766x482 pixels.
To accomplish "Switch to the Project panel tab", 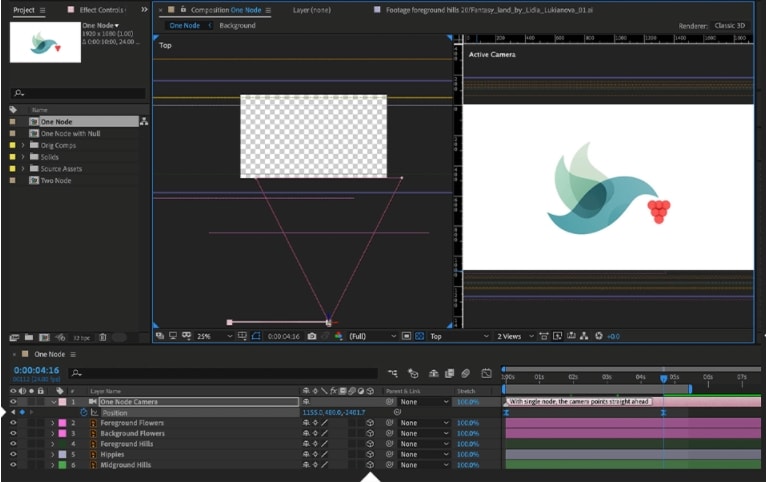I will [x=23, y=10].
